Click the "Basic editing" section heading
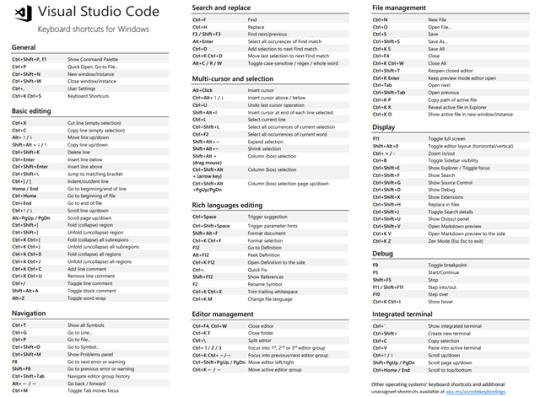 (x=31, y=111)
